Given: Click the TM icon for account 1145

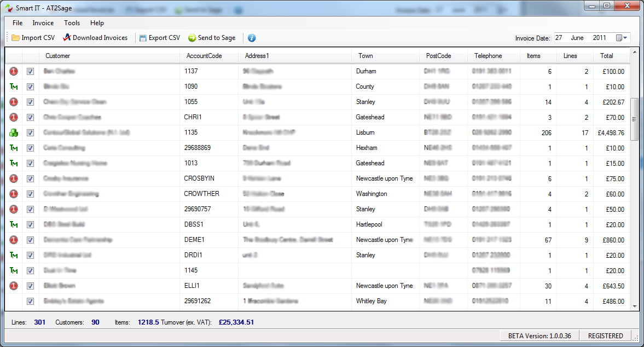Looking at the screenshot, I should click(14, 270).
